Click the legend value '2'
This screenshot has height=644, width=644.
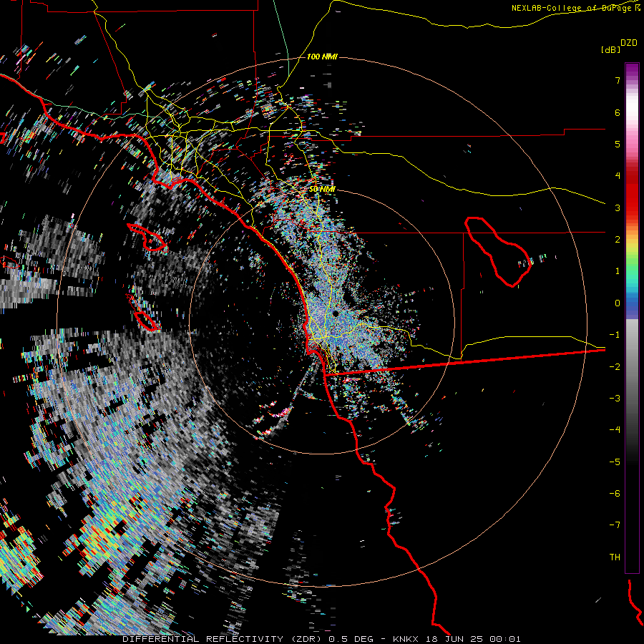(x=618, y=240)
